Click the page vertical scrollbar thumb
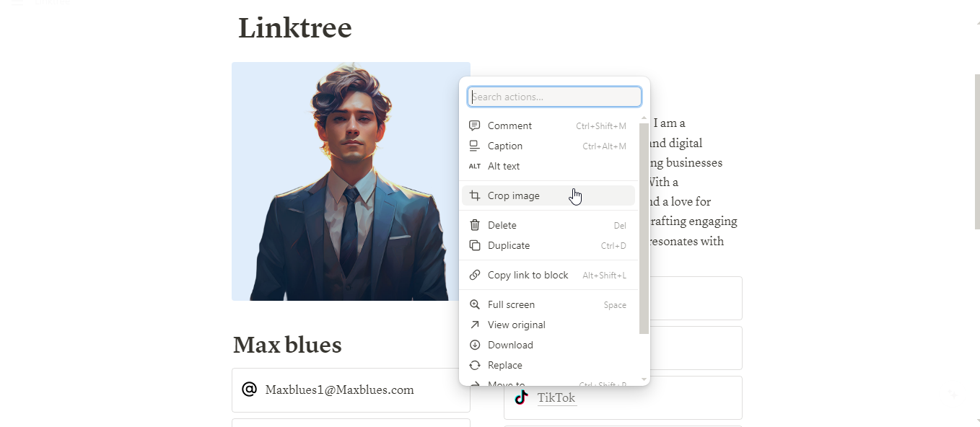Screen dimensions: 980x427 (x=977, y=151)
